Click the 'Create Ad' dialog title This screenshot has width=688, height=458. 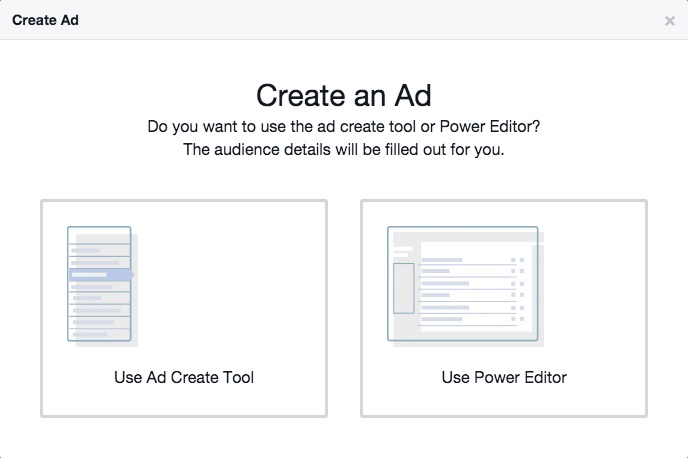click(x=45, y=20)
